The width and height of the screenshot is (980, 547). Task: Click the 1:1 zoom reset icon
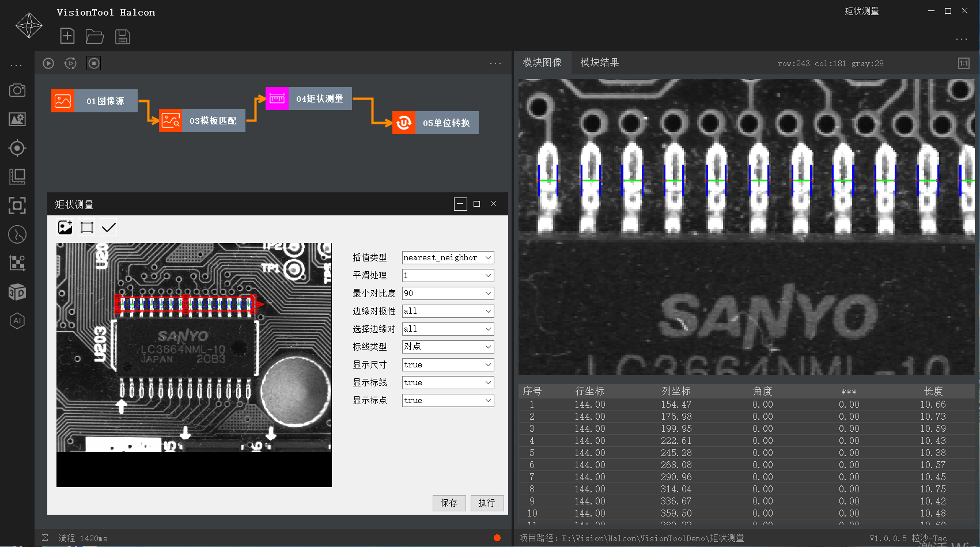[x=964, y=63]
